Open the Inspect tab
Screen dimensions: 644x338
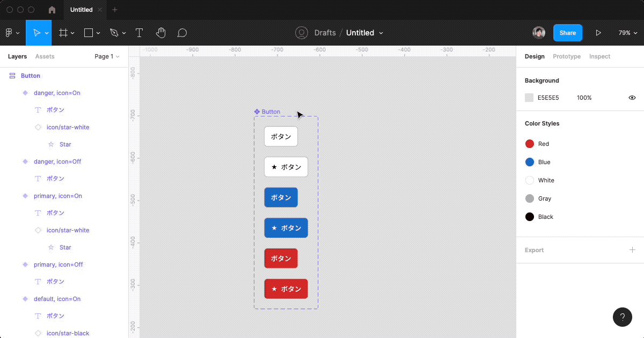coord(599,56)
